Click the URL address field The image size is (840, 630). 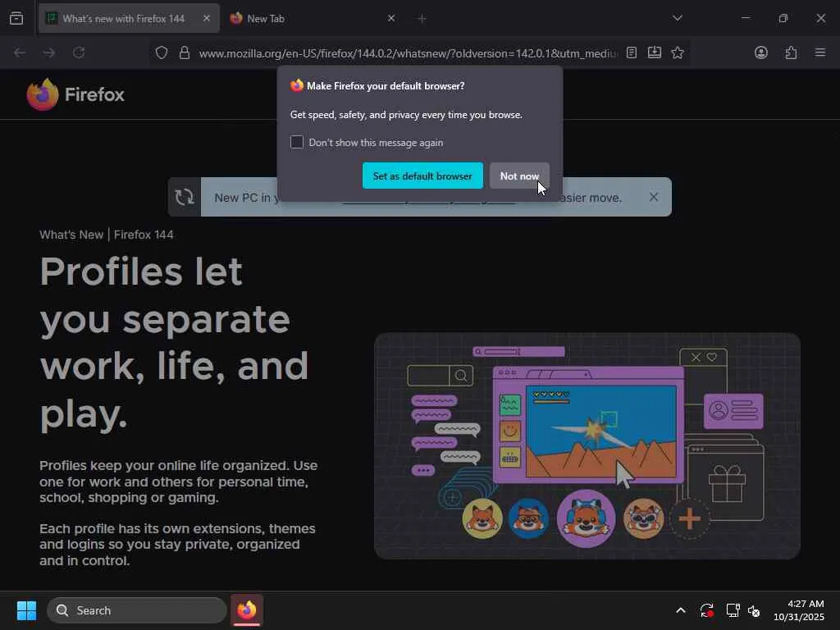[407, 53]
